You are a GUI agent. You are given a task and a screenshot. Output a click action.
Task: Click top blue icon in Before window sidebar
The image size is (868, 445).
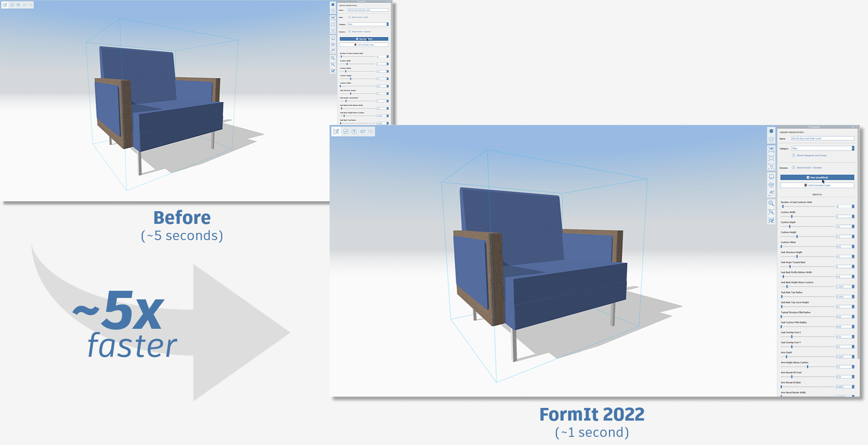(x=333, y=5)
